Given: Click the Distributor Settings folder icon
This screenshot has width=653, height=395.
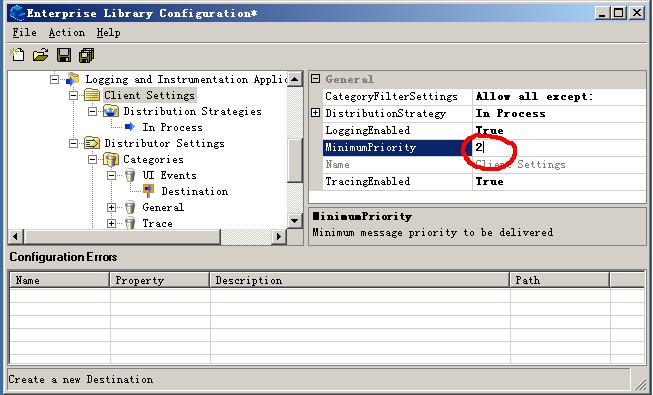Looking at the screenshot, I should [92, 143].
